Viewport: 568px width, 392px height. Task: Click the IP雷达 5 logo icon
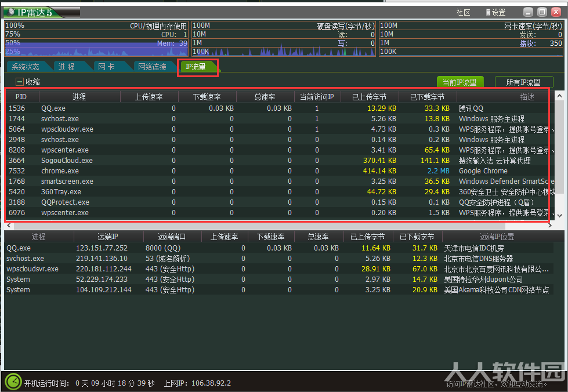click(x=12, y=12)
